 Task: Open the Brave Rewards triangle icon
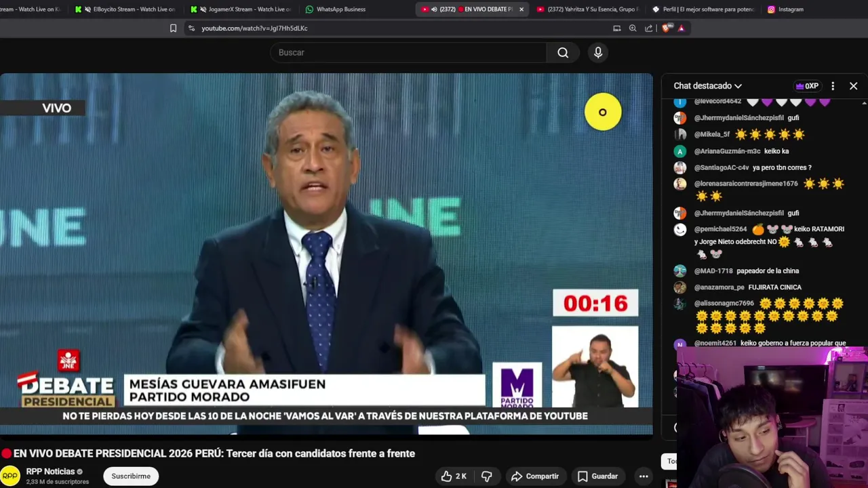coord(681,28)
